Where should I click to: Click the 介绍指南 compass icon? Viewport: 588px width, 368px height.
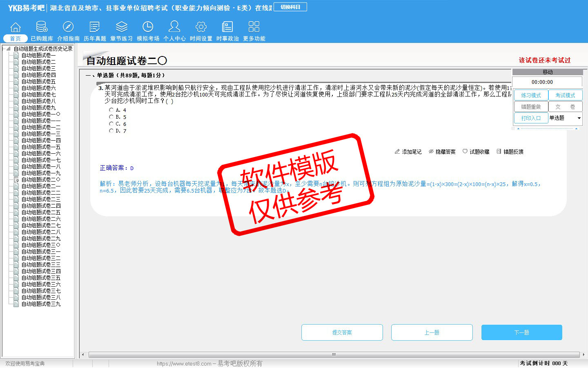pyautogui.click(x=68, y=27)
